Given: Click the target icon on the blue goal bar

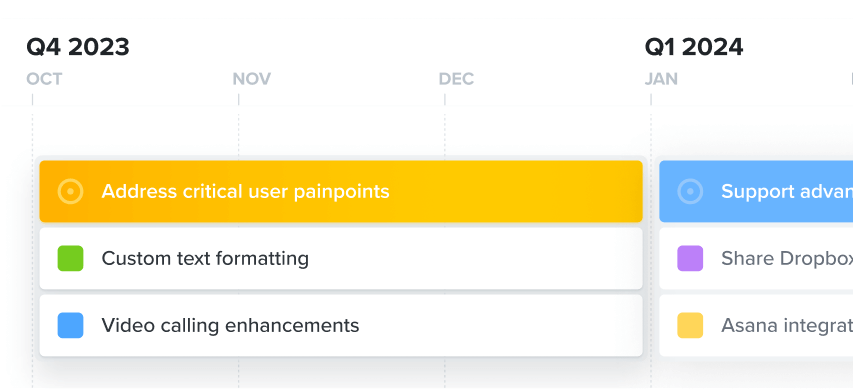Looking at the screenshot, I should [690, 192].
